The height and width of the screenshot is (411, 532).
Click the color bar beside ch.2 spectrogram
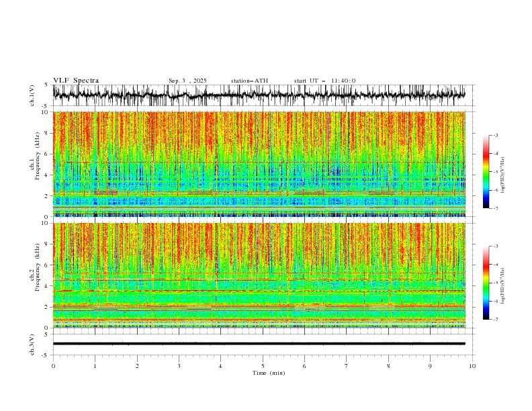[x=486, y=283]
